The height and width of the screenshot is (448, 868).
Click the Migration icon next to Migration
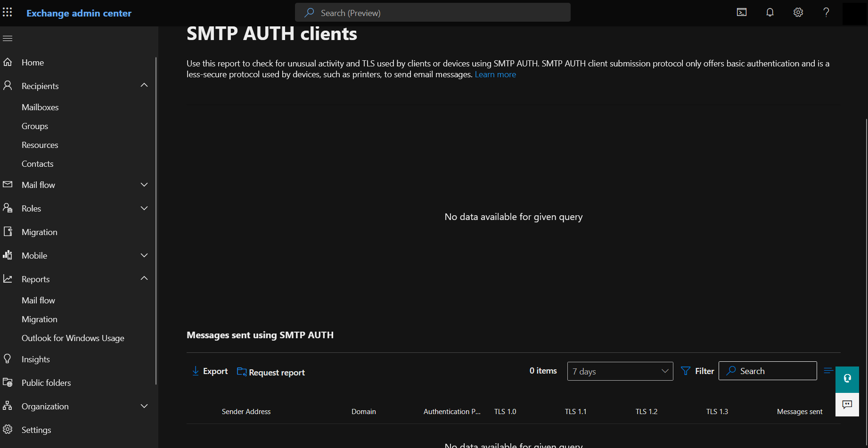coord(8,231)
